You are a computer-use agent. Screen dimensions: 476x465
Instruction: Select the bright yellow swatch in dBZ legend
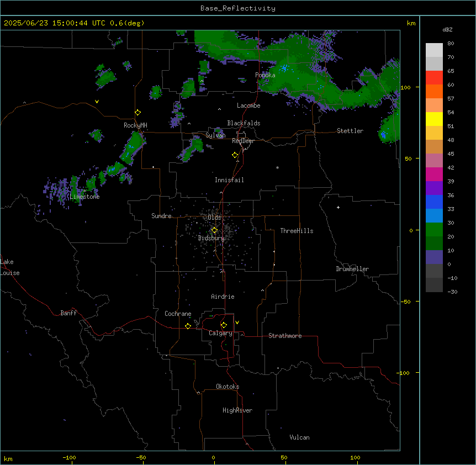tap(434, 119)
